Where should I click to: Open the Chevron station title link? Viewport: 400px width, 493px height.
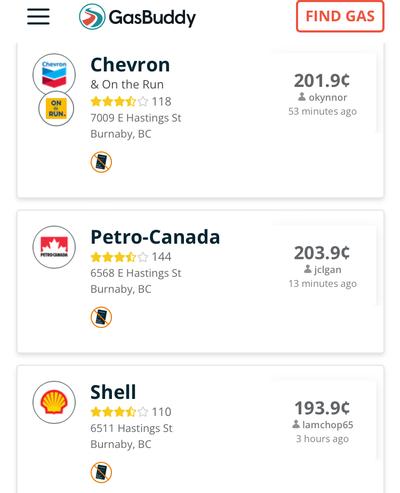tap(130, 65)
